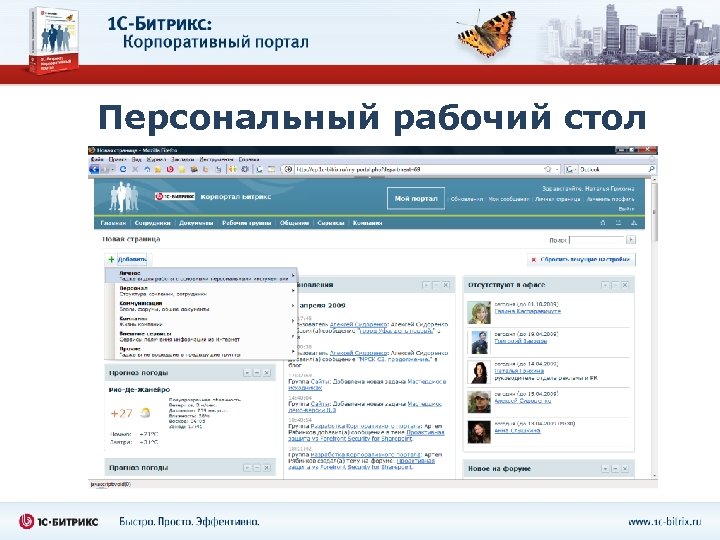This screenshot has width=720, height=540.
Task: Collapse the lower Прогноз погоды gadget
Action: click(x=257, y=468)
